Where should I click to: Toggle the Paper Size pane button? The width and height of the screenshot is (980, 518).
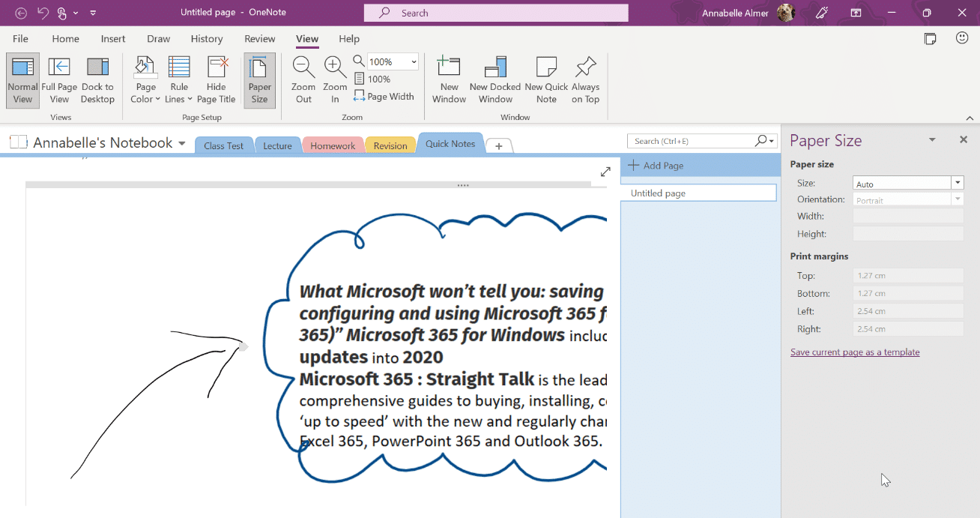(259, 79)
